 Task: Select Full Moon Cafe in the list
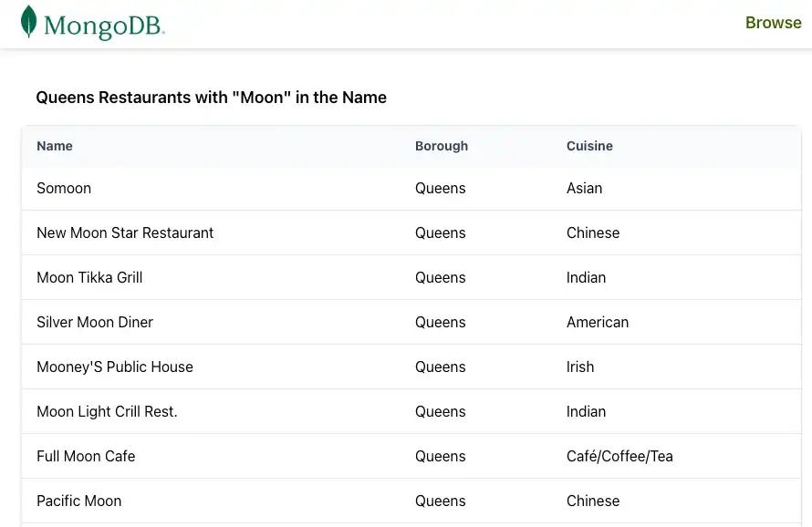(x=86, y=456)
